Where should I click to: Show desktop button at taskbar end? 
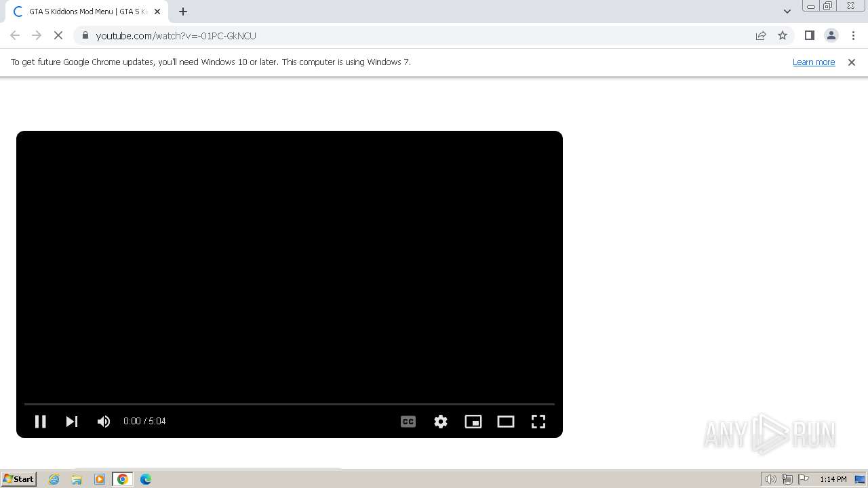(861, 479)
